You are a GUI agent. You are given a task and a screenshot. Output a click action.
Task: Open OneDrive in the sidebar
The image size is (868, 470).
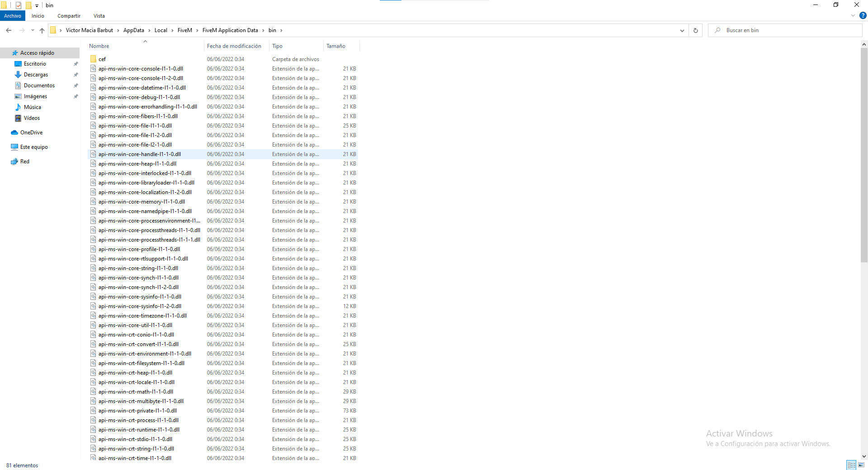click(x=31, y=133)
